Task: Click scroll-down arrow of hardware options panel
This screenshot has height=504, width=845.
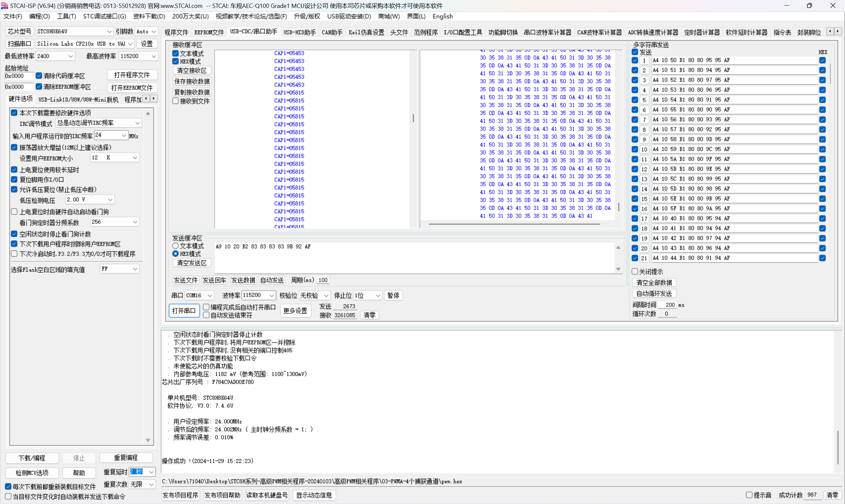Action: (x=148, y=440)
